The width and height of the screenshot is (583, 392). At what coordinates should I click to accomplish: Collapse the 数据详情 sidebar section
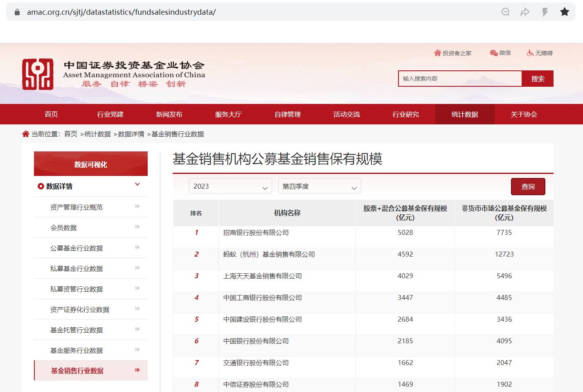pyautogui.click(x=137, y=185)
